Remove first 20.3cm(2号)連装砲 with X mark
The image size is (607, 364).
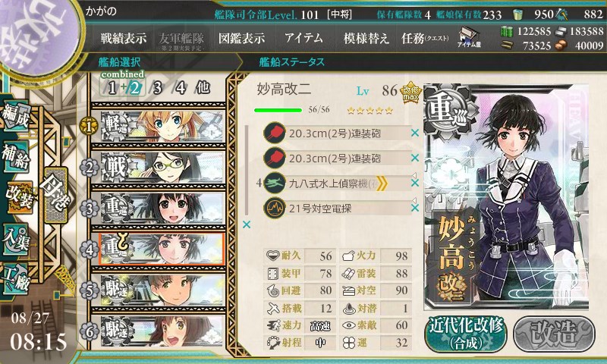pyautogui.click(x=415, y=133)
